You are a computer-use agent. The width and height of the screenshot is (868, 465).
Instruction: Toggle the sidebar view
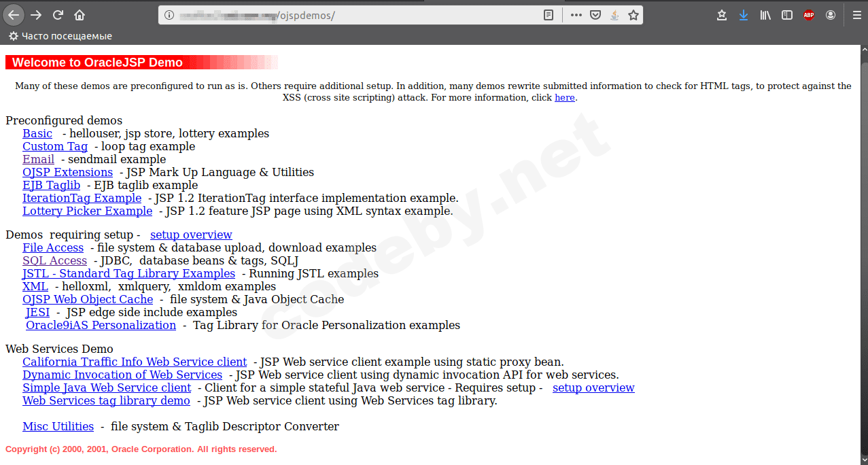coord(787,15)
